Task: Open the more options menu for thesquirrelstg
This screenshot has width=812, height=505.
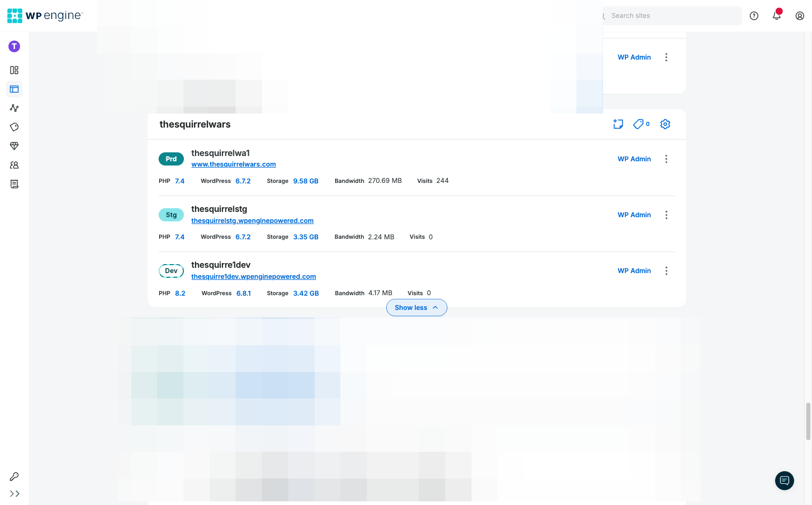Action: pyautogui.click(x=667, y=215)
